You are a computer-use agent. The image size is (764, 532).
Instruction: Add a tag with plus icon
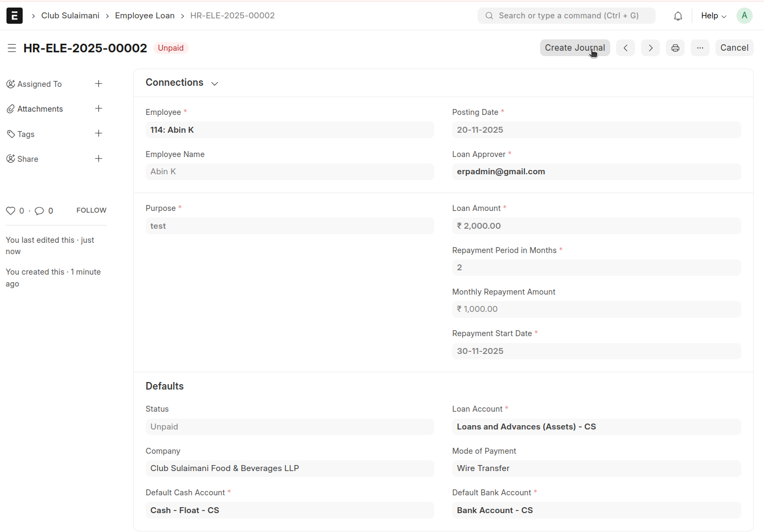(x=99, y=134)
